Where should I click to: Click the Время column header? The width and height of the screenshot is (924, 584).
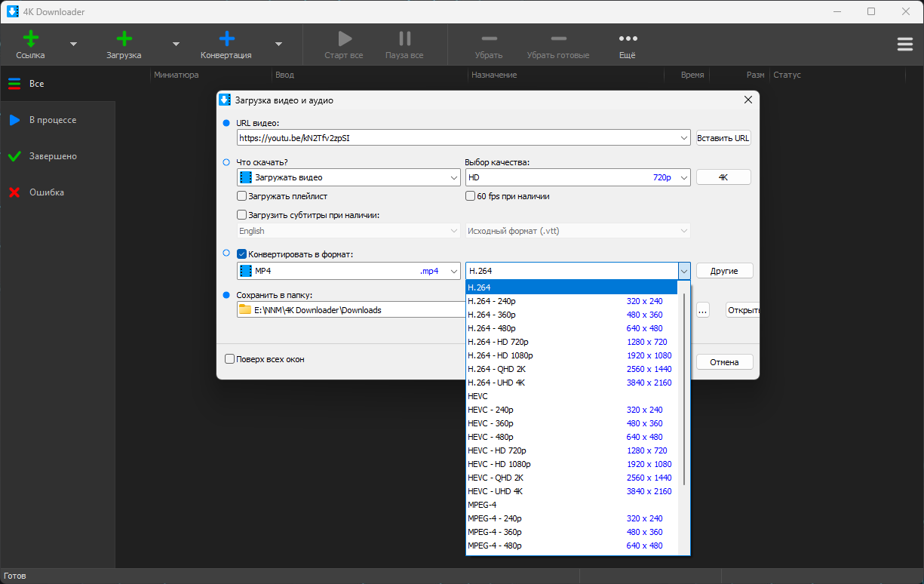[692, 75]
